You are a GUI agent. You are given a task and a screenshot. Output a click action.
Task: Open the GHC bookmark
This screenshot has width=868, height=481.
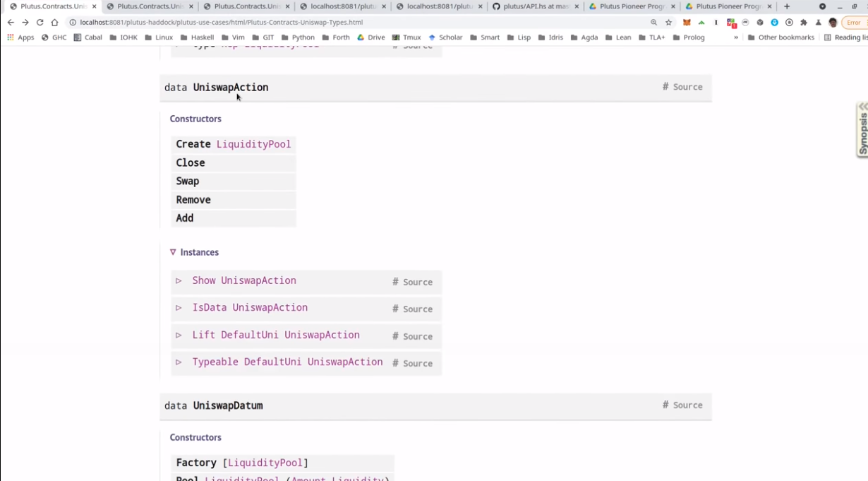pos(54,37)
